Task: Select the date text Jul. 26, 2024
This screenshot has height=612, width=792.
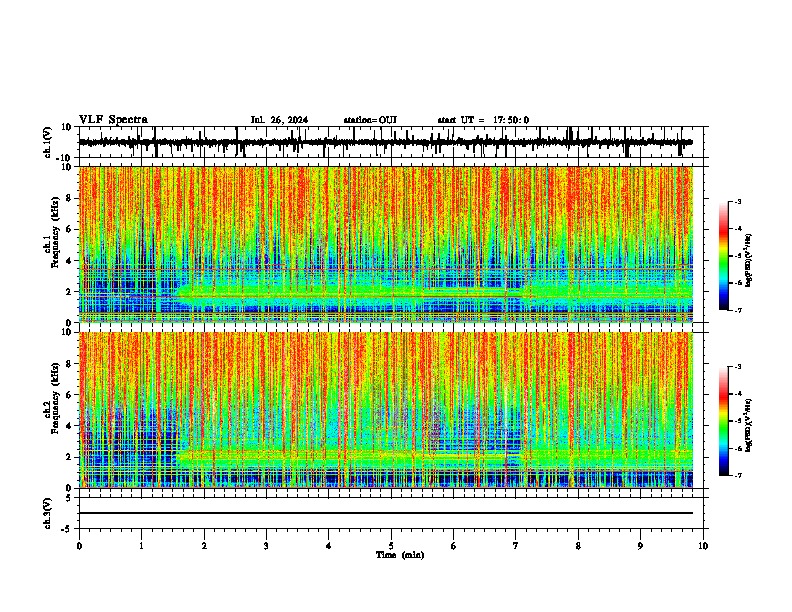Action: [279, 120]
